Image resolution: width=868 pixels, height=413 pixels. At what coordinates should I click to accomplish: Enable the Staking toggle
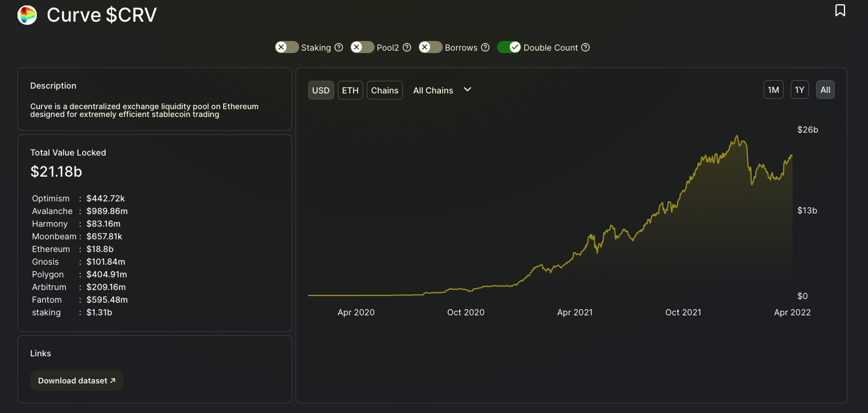click(287, 47)
